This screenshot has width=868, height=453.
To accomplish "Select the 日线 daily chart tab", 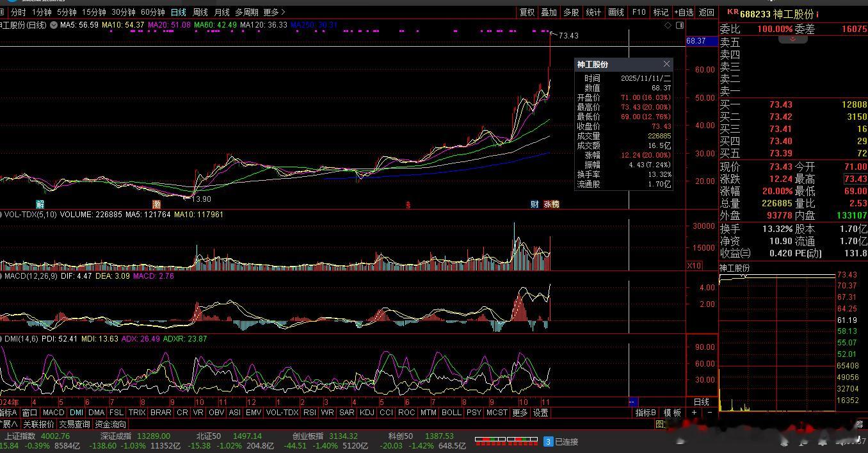I will [179, 12].
